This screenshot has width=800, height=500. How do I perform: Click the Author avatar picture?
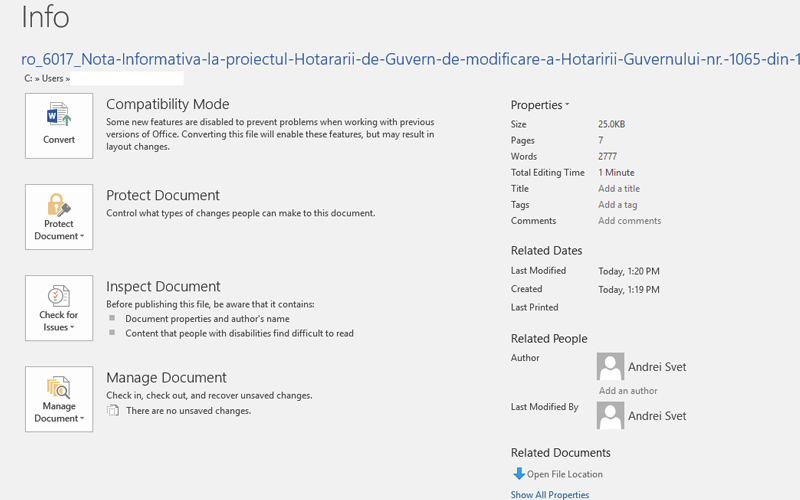(610, 366)
